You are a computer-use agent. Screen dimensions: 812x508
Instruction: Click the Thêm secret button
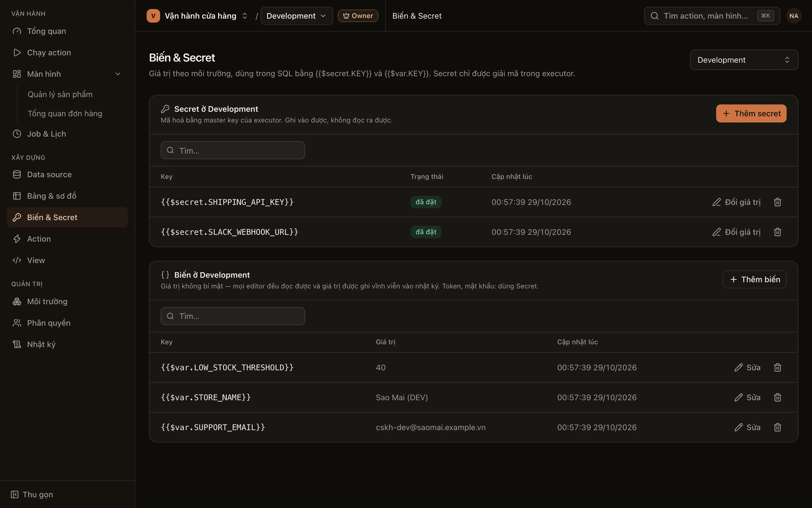[751, 113]
